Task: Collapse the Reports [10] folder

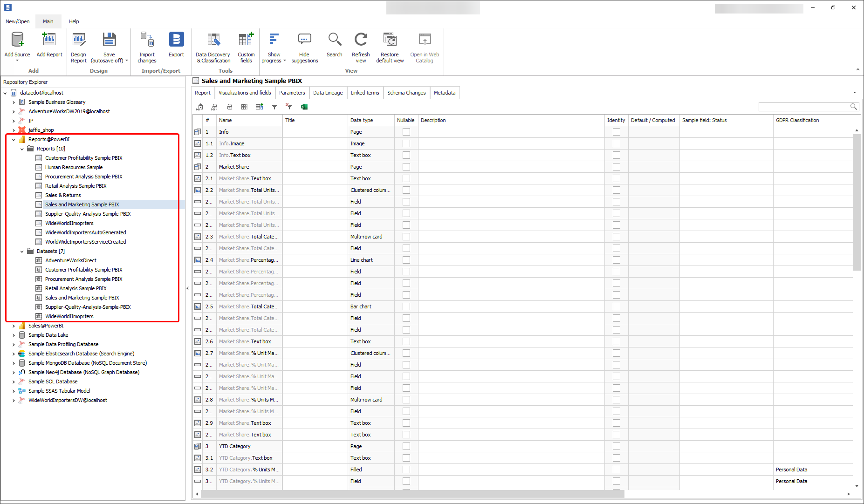Action: click(x=22, y=149)
